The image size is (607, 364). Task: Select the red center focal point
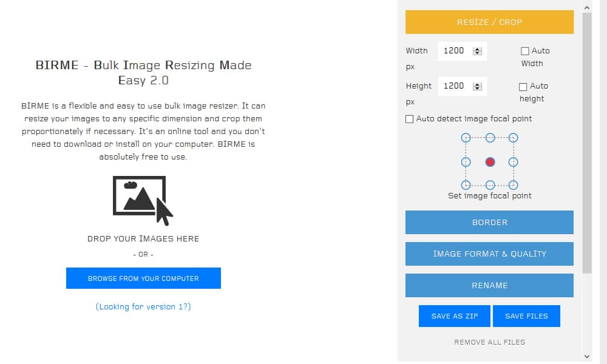490,162
